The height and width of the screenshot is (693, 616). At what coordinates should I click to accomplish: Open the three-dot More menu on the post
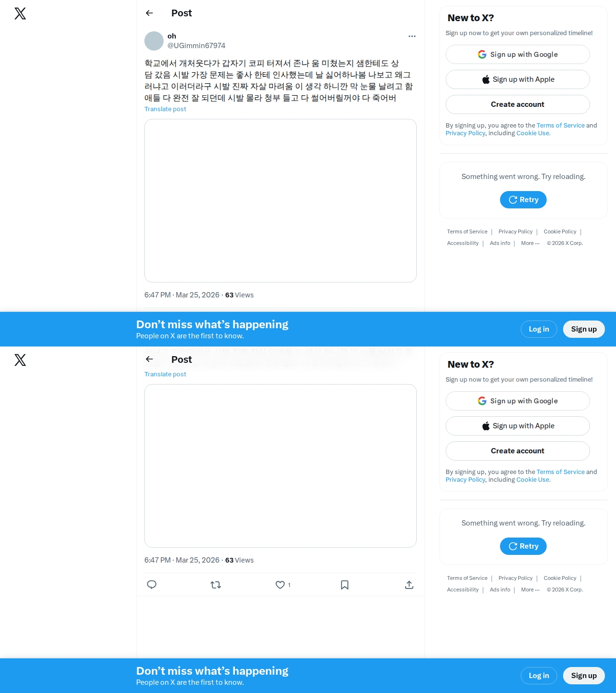[412, 36]
